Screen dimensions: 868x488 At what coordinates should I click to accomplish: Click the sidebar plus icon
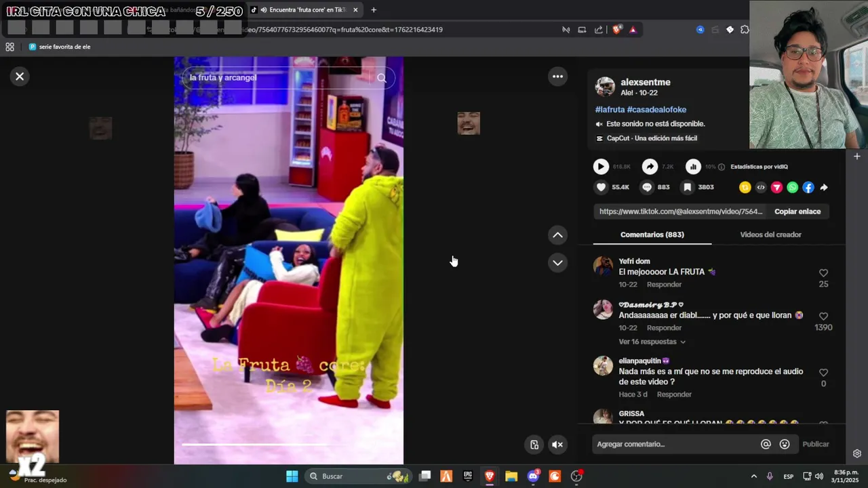[857, 157]
